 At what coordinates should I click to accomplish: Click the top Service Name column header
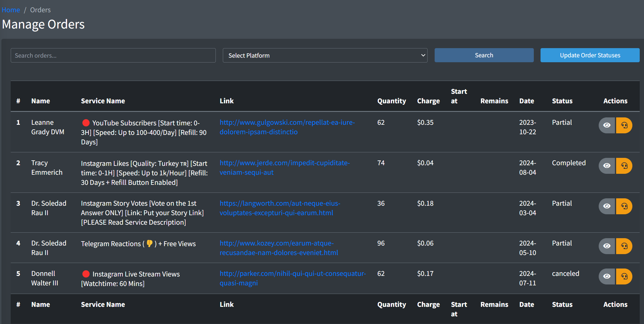[x=103, y=101]
